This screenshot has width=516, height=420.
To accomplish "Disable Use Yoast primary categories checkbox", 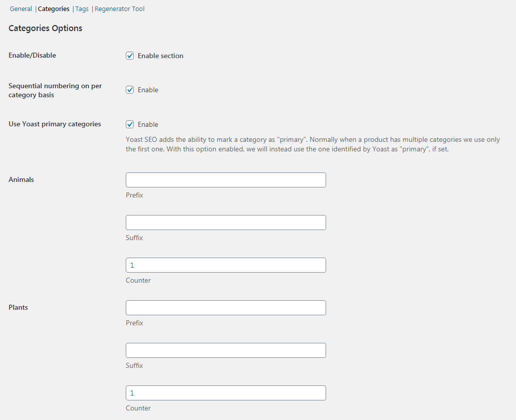I will coord(130,124).
